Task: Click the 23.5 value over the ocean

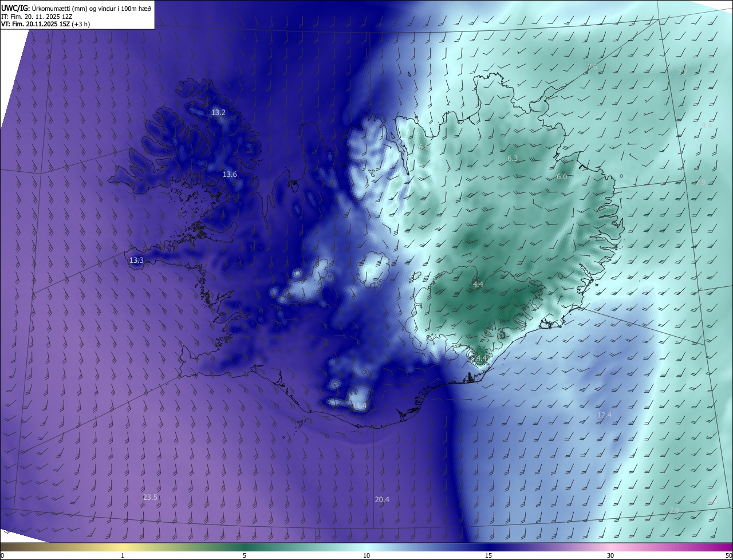Action: (150, 498)
